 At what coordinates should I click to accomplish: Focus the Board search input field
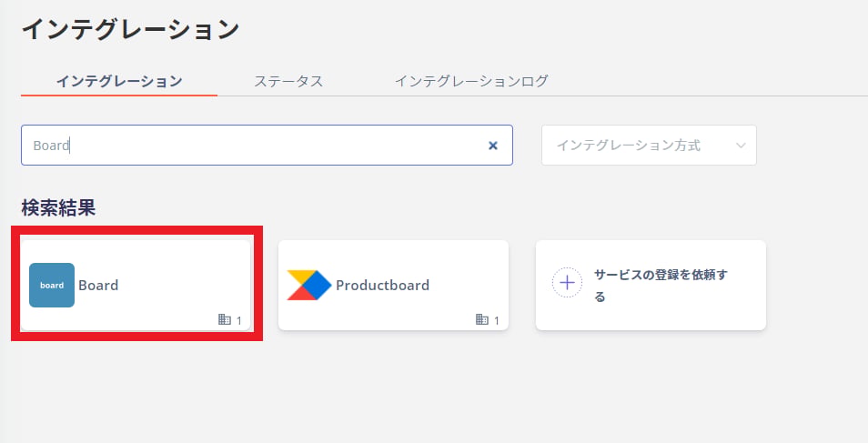click(x=267, y=145)
